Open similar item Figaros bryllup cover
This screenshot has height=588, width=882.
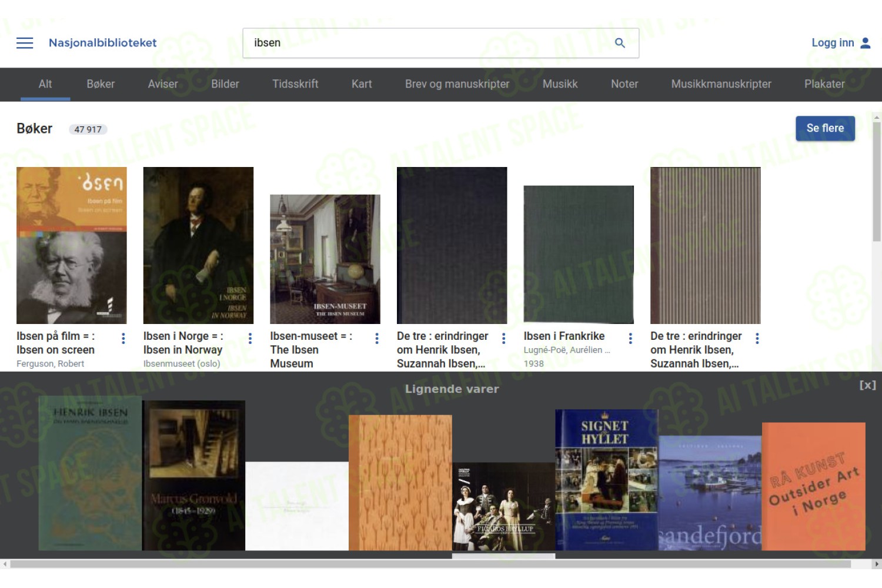(504, 506)
